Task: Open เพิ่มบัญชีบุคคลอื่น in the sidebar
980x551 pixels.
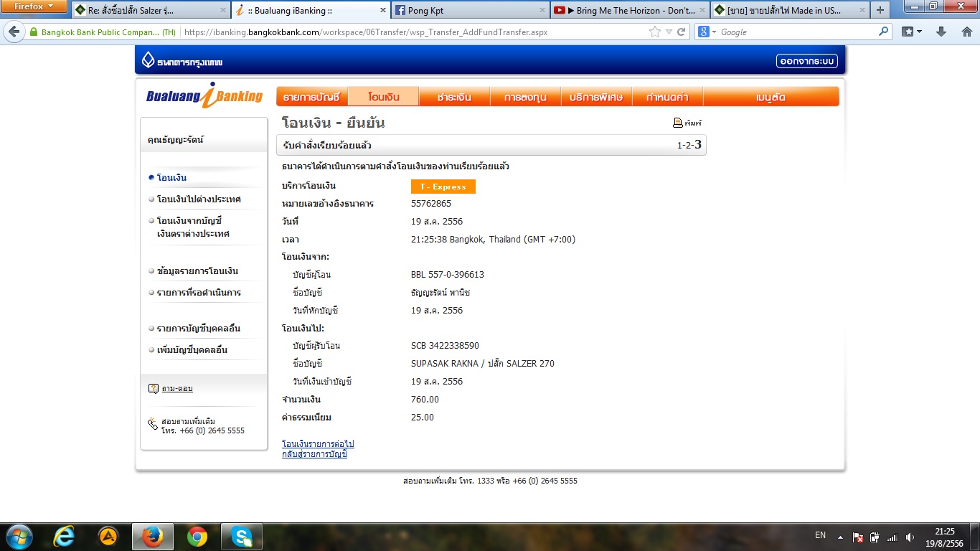Action: click(192, 350)
